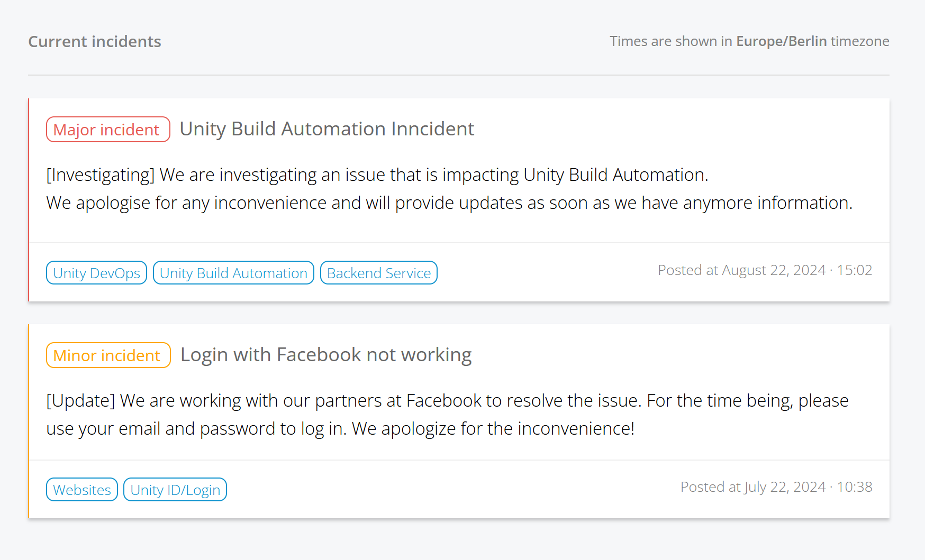The height and width of the screenshot is (560, 925).
Task: Click the red Major incident badge
Action: (x=108, y=130)
